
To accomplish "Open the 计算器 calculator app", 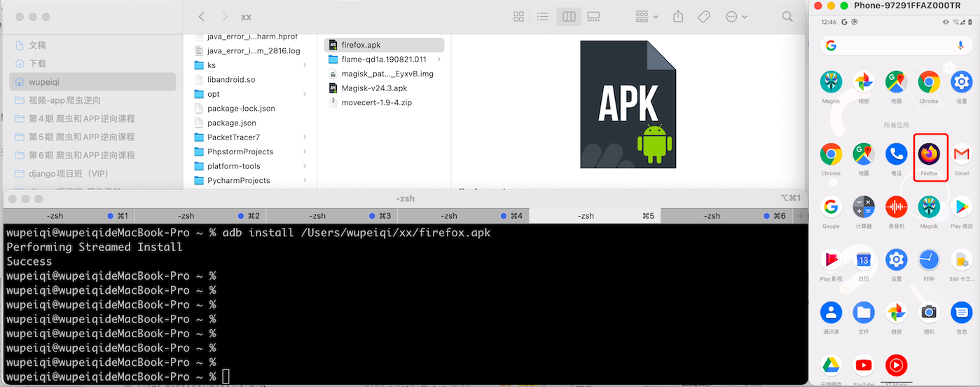I will [x=864, y=211].
